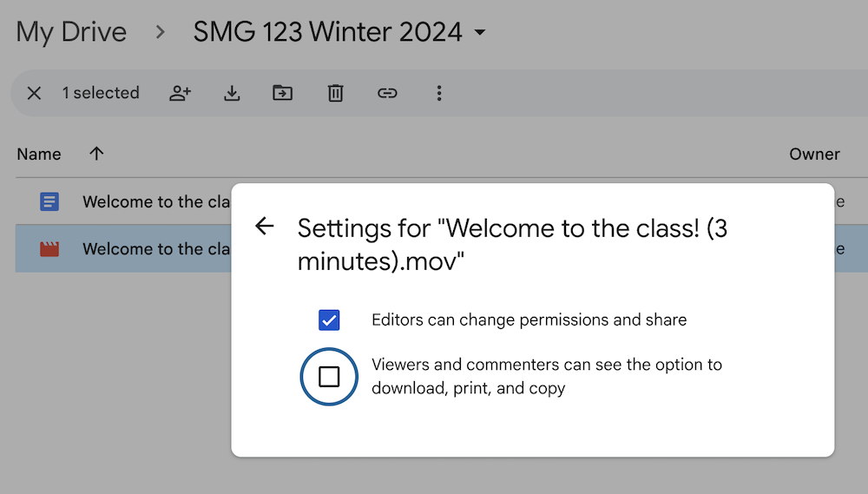Screen dimensions: 868x494
Task: Uncheck Editors can change permissions and share
Action: [x=329, y=320]
